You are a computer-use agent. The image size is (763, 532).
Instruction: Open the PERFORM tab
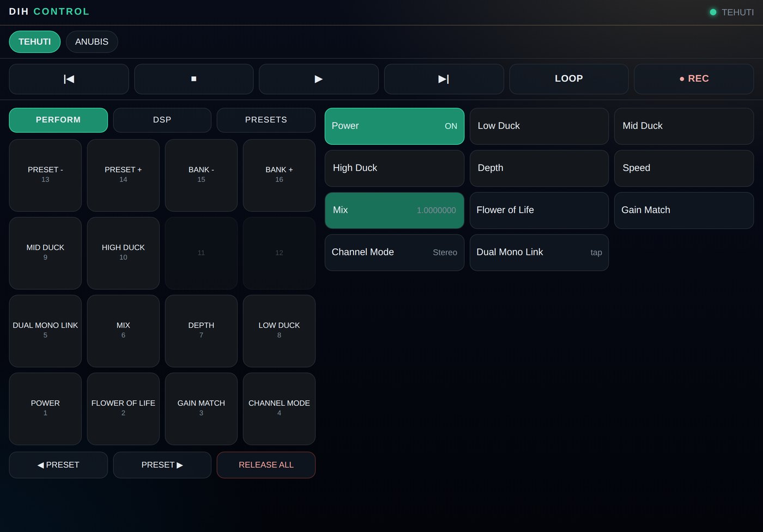pyautogui.click(x=58, y=120)
